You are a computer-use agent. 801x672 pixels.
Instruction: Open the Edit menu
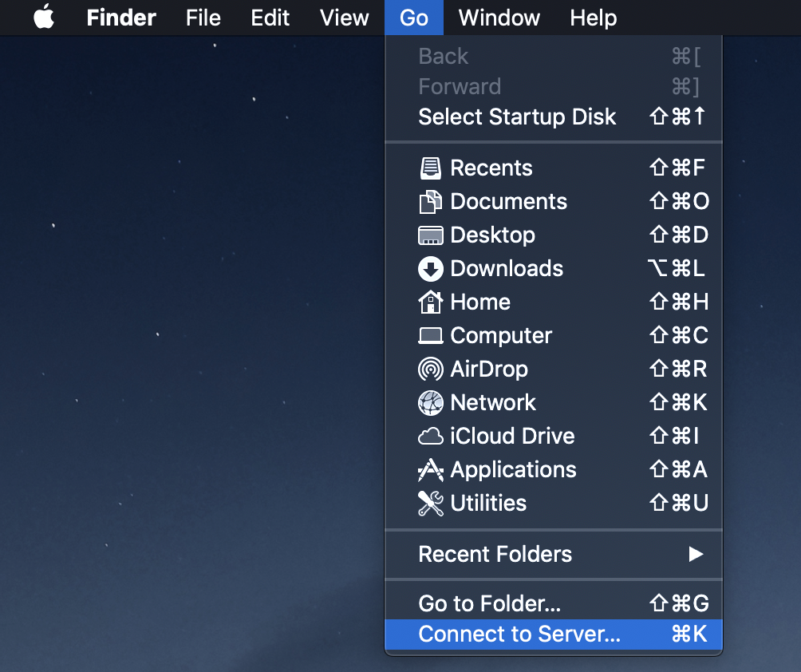point(270,18)
